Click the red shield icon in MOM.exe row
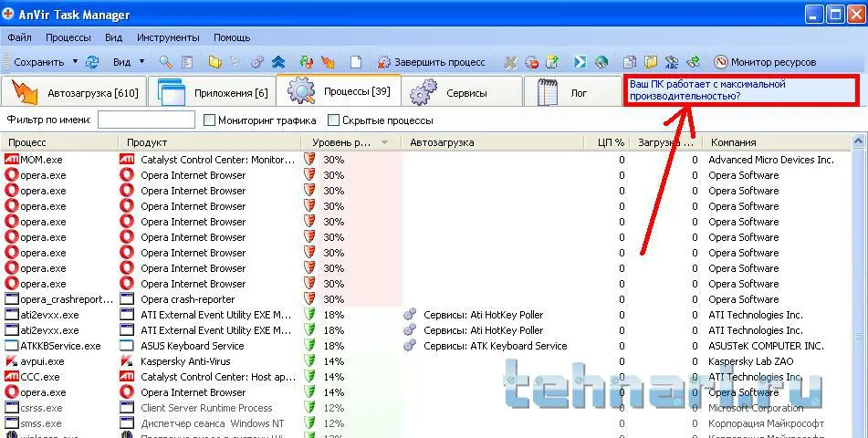The height and width of the screenshot is (438, 868). click(x=309, y=160)
